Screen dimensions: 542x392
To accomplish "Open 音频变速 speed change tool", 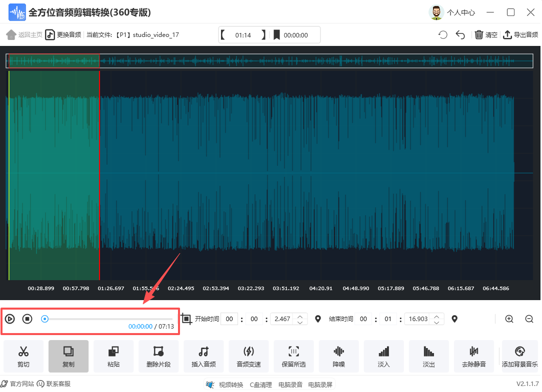I will tap(248, 357).
